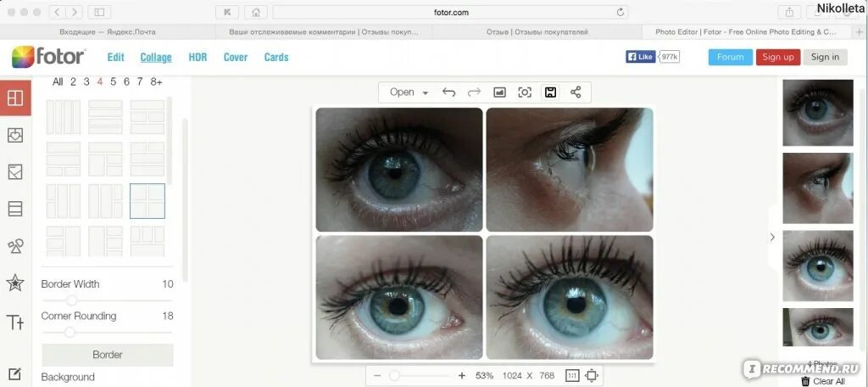Switch to Ваши отслеживаемые комментарии tab
The image size is (868, 387).
(x=324, y=32)
